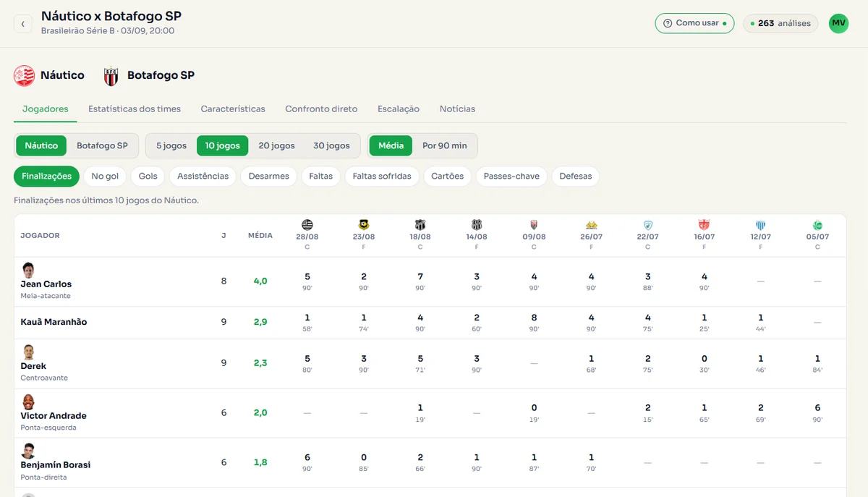The height and width of the screenshot is (497, 868).
Task: Open Jean Carlos player name
Action: [46, 284]
